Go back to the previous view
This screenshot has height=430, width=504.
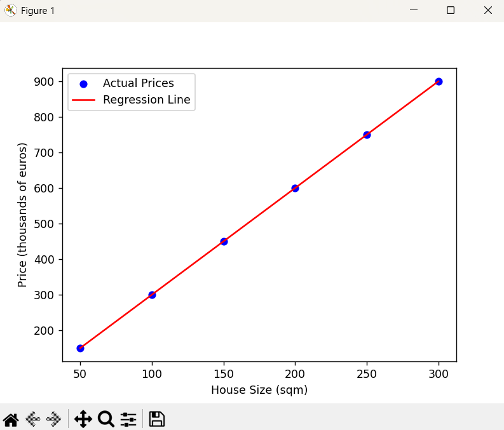tap(33, 419)
